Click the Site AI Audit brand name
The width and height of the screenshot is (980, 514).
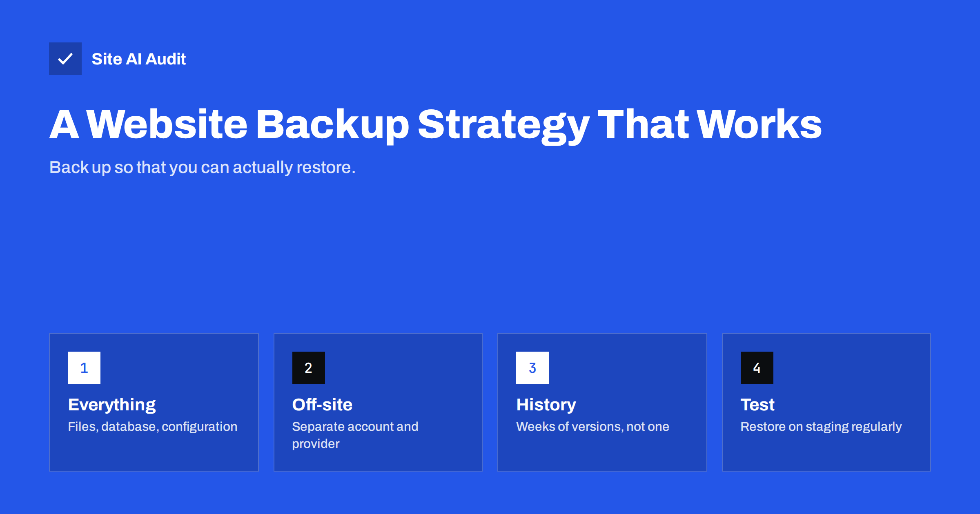pos(139,59)
